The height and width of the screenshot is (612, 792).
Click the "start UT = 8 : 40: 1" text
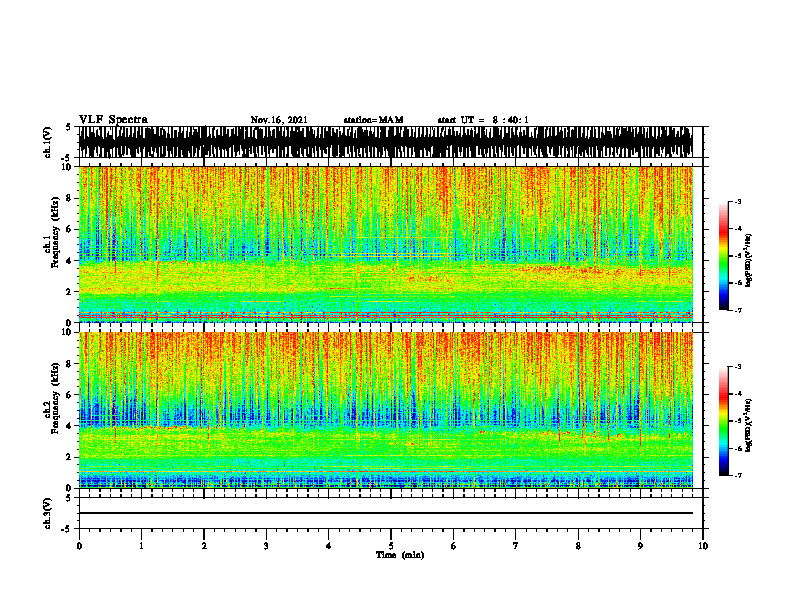coord(483,120)
